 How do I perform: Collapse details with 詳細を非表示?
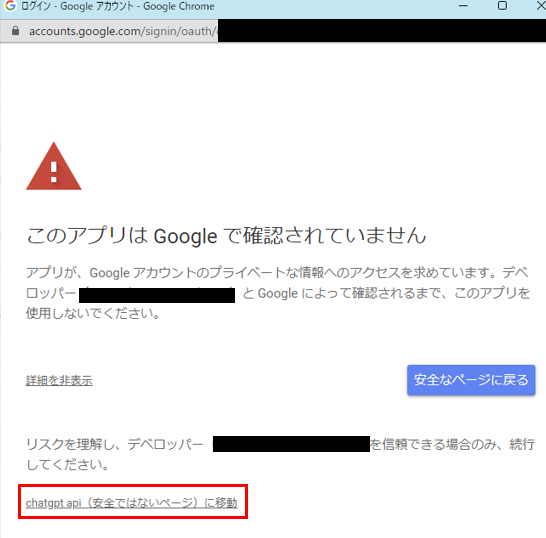pyautogui.click(x=59, y=380)
